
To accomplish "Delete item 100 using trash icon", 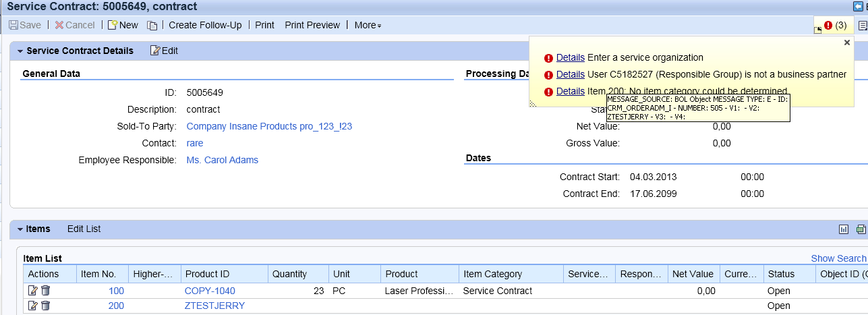I will click(45, 291).
